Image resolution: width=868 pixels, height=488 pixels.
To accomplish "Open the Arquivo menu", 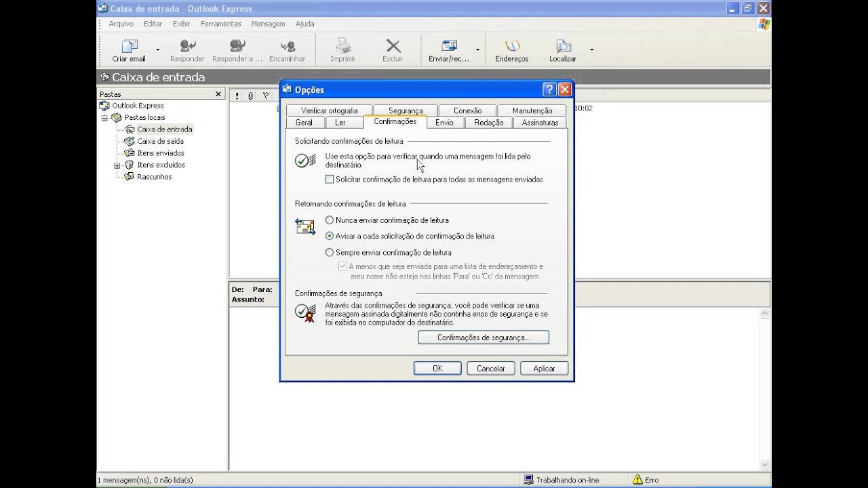I will (121, 24).
